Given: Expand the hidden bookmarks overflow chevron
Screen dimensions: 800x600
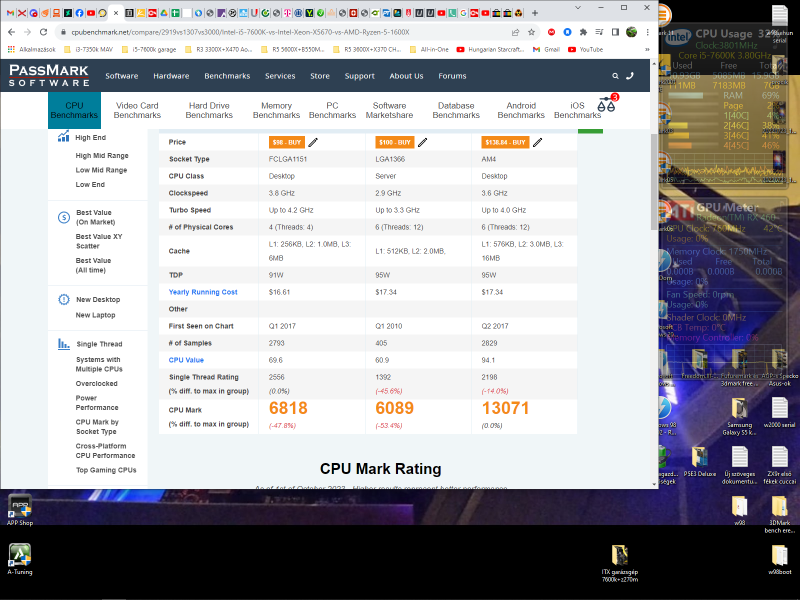Looking at the screenshot, I should [647, 49].
